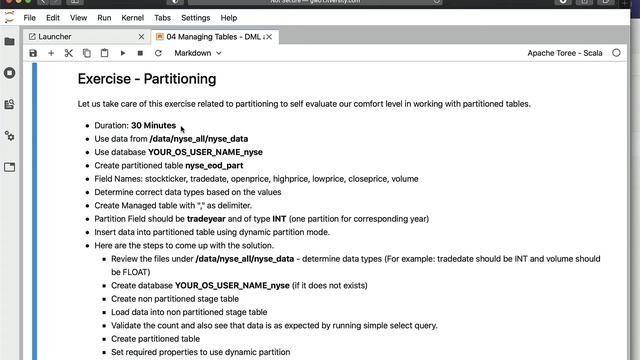Click the kernel status circle indicator
This screenshot has height=360, width=640.
coord(616,53)
